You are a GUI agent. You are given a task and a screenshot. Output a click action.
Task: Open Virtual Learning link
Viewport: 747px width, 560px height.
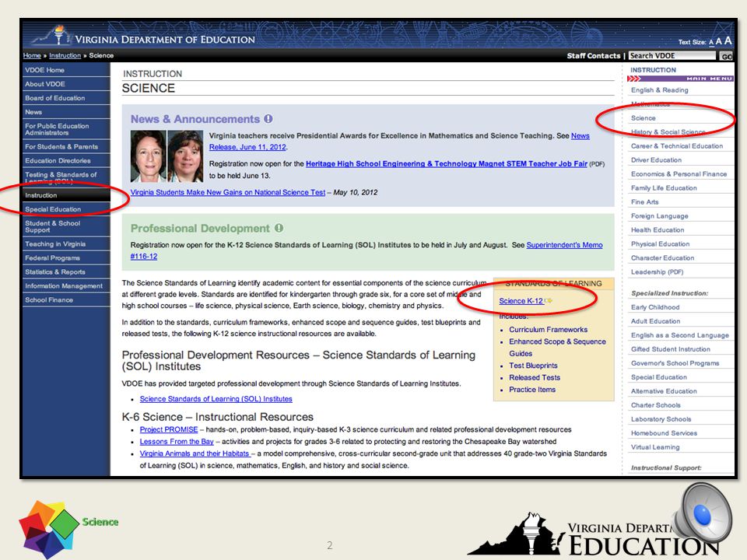coord(655,447)
